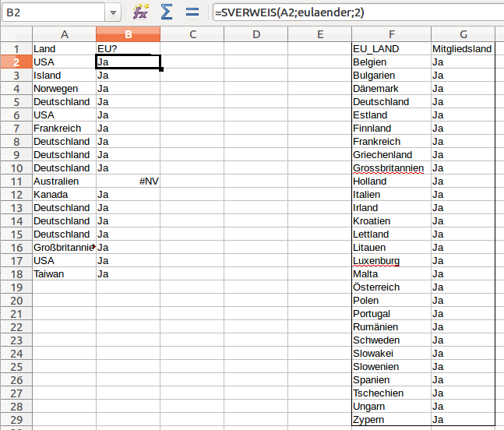Screen dimensions: 504x430
Task: Click into the formula input line
Action: point(358,12)
